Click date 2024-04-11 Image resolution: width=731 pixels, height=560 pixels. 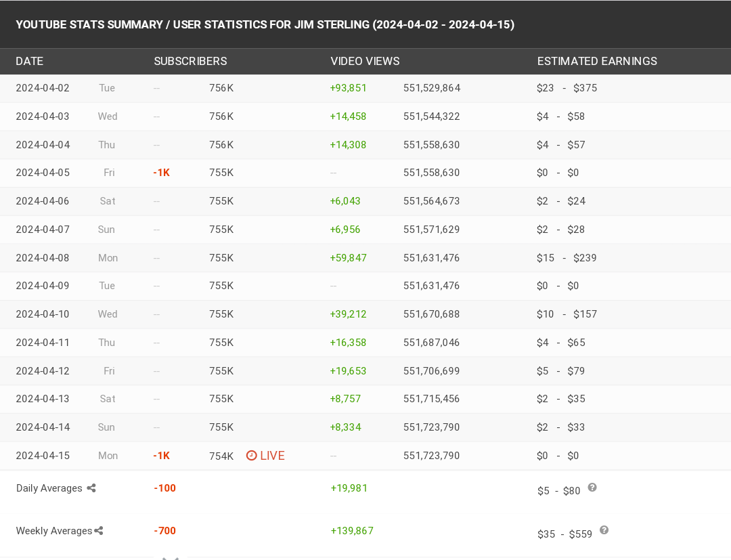point(43,343)
